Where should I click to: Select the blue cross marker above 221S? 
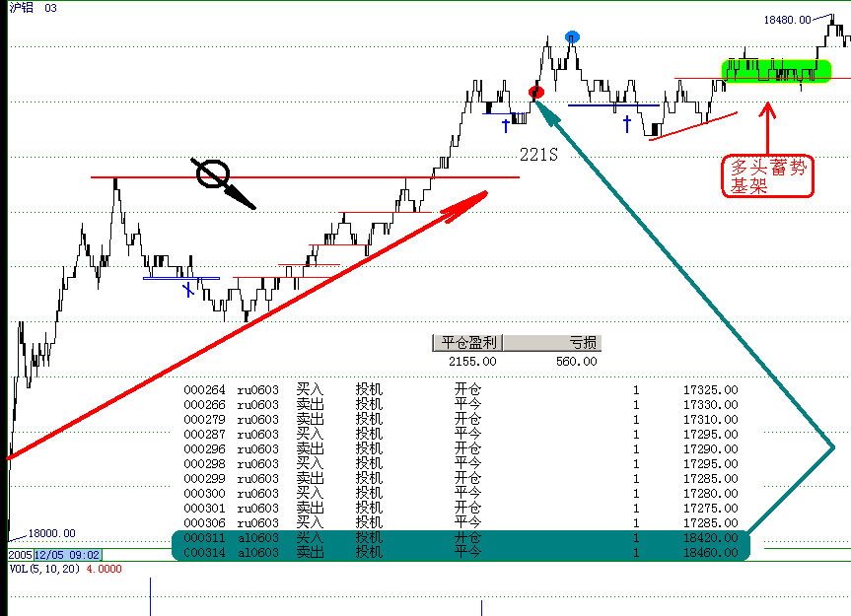click(506, 125)
